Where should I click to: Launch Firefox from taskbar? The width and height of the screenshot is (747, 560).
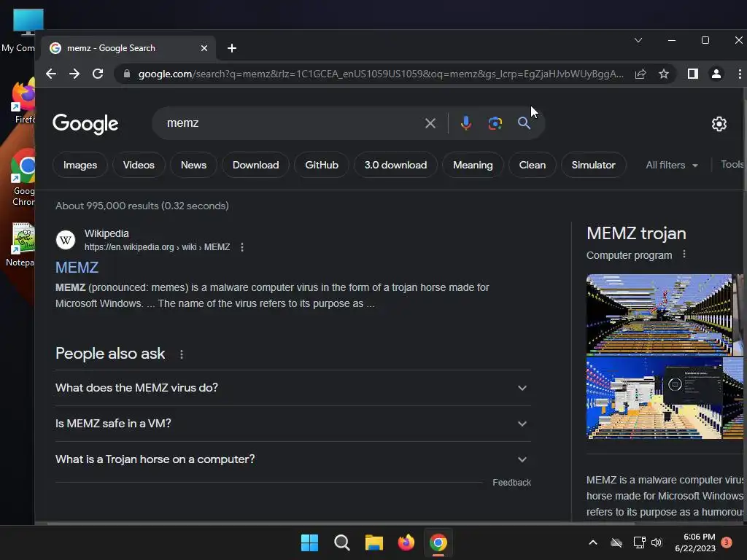(x=406, y=542)
